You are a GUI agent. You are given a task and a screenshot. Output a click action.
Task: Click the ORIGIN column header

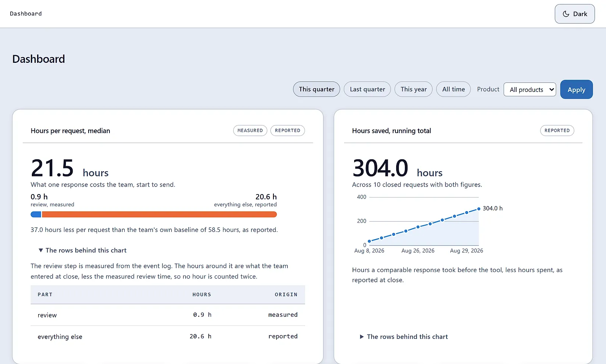(286, 294)
